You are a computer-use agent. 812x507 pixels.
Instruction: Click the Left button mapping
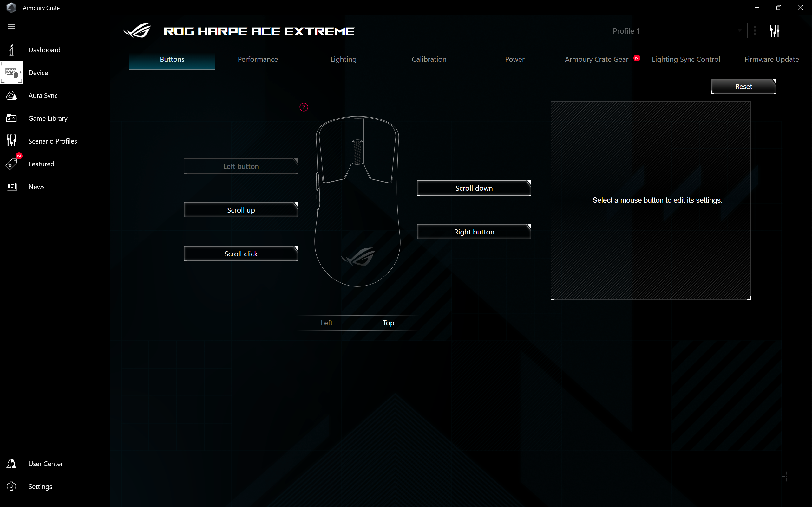click(x=241, y=166)
